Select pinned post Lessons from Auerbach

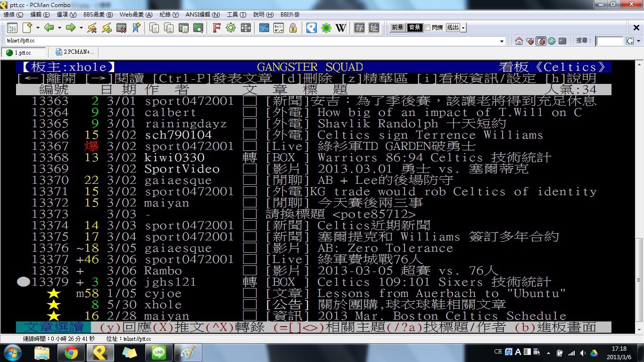click(314, 294)
